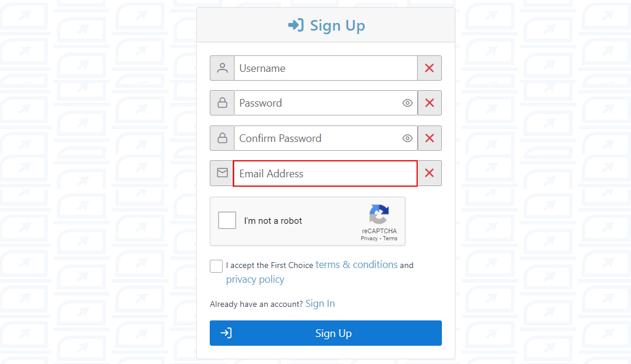
Task: Show the Password field text via eye icon
Action: click(x=407, y=103)
